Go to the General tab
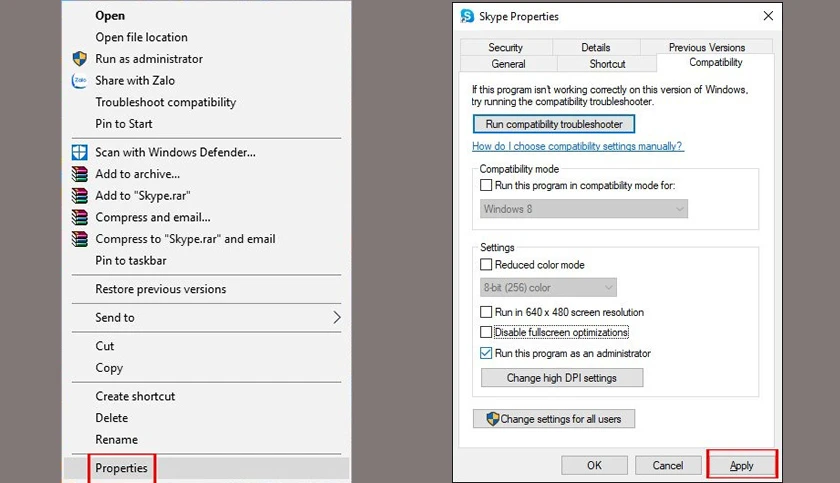Screen dimensions: 840x483 tap(508, 64)
